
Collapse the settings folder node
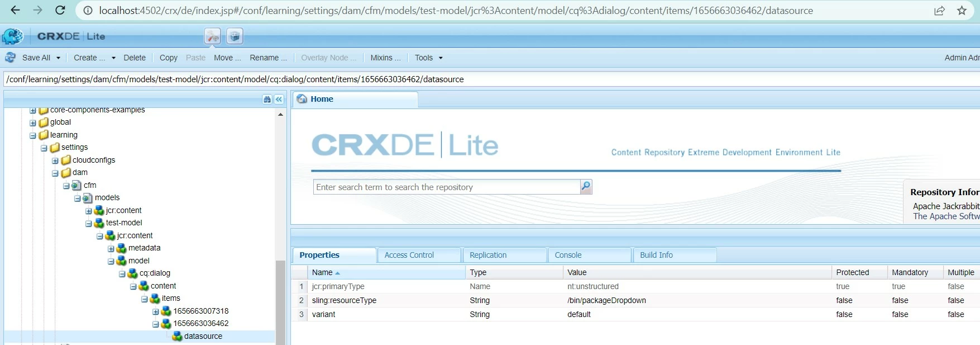44,148
